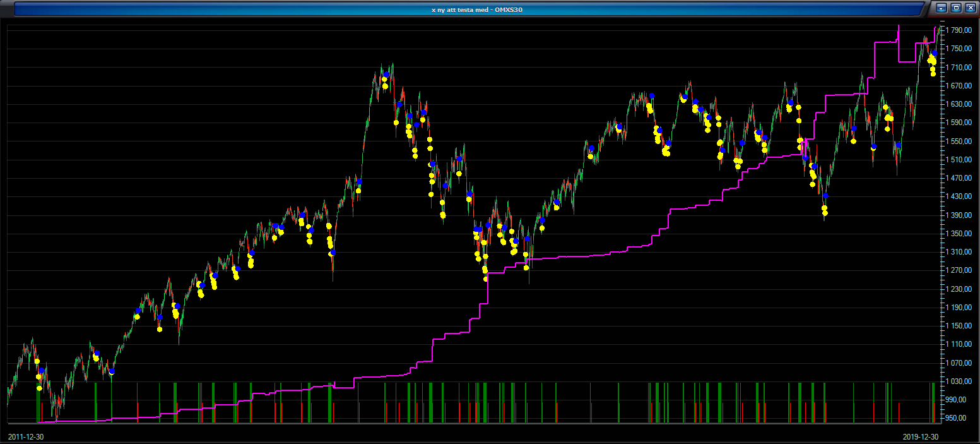Click the 1 030,00 price axis label
Image resolution: width=980 pixels, height=444 pixels.
tap(960, 381)
